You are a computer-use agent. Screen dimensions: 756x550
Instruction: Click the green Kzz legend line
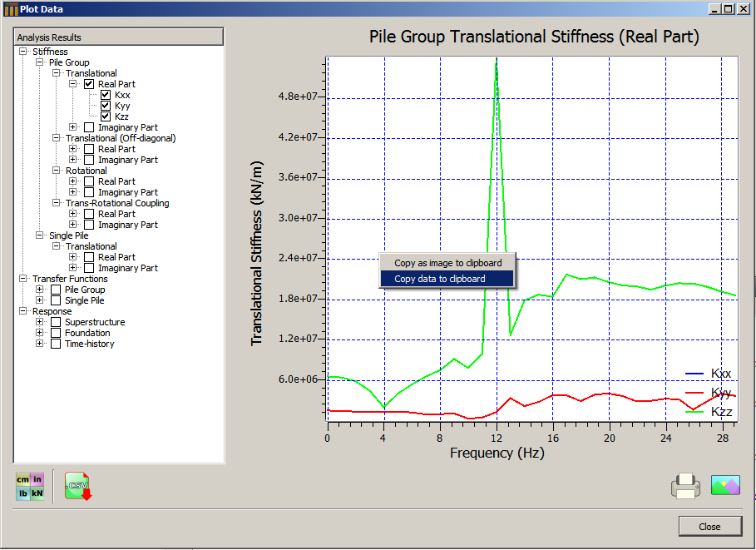694,412
